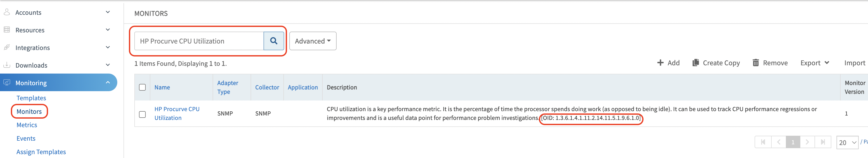
Task: Click the Integrations plug icon in sidebar
Action: (x=7, y=47)
